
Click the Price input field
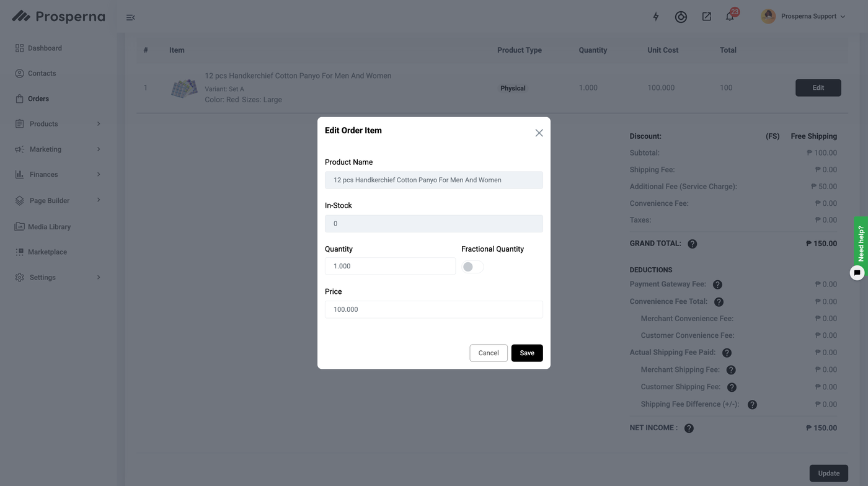433,309
